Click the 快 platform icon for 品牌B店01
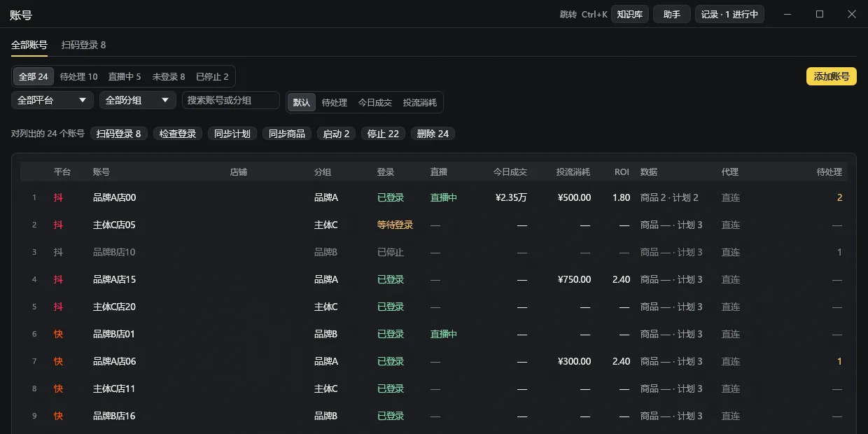The width and height of the screenshot is (868, 434). (x=58, y=335)
